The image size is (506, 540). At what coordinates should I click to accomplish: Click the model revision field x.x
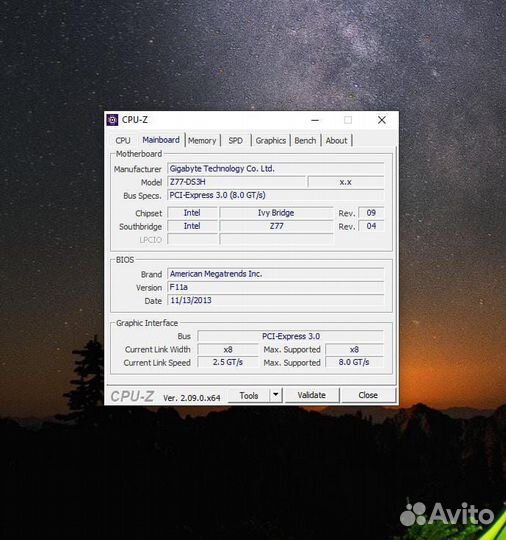coord(345,182)
